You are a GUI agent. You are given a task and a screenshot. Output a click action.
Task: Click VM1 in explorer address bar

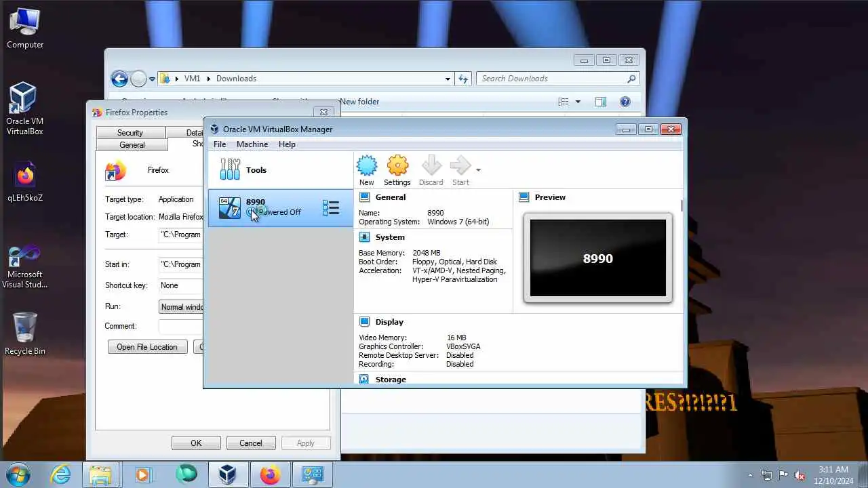193,79
